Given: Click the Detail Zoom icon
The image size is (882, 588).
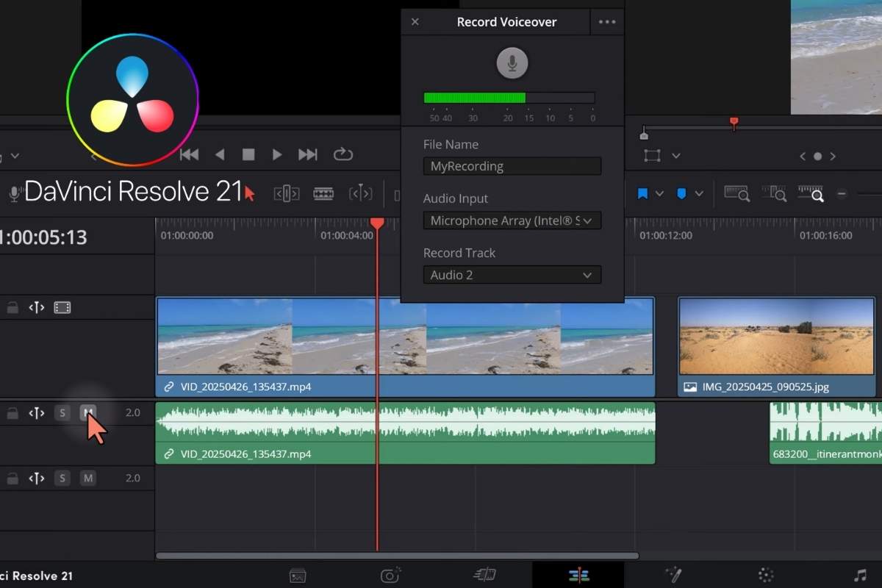Looking at the screenshot, I should point(774,193).
